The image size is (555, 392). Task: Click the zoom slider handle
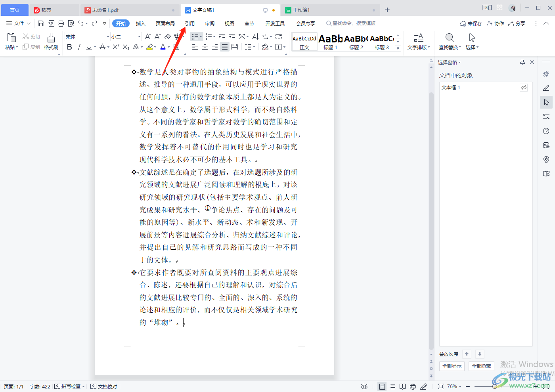coord(495,386)
